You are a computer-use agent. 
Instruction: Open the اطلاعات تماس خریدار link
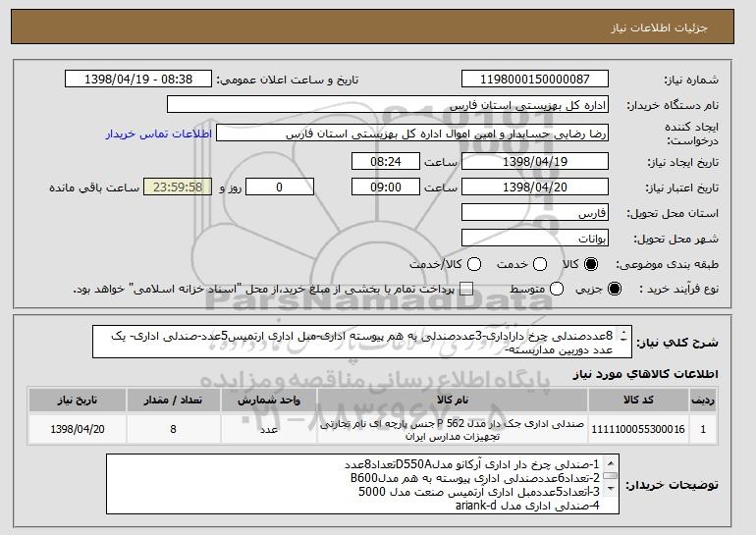pyautogui.click(x=159, y=134)
